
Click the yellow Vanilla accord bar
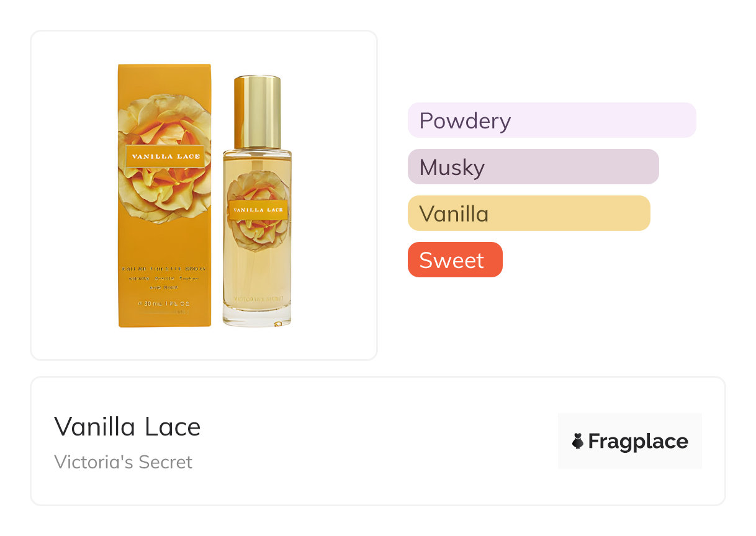[529, 213]
